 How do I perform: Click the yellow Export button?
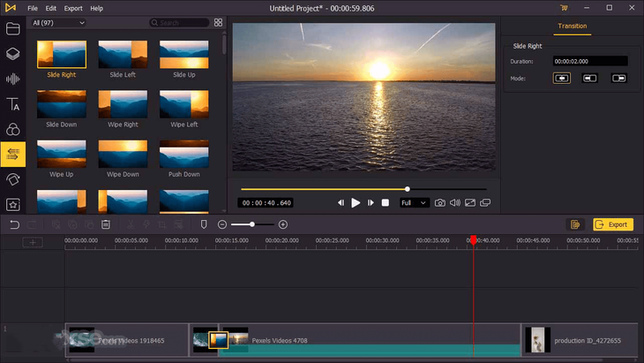pos(613,224)
